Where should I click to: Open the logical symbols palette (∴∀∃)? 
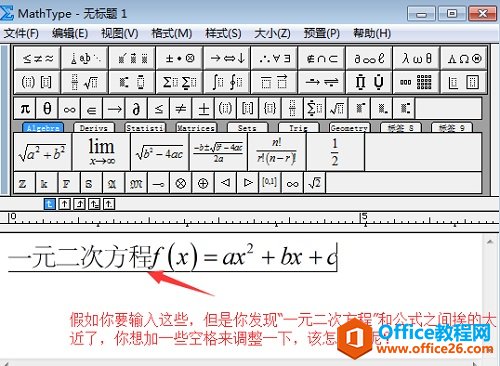point(275,59)
